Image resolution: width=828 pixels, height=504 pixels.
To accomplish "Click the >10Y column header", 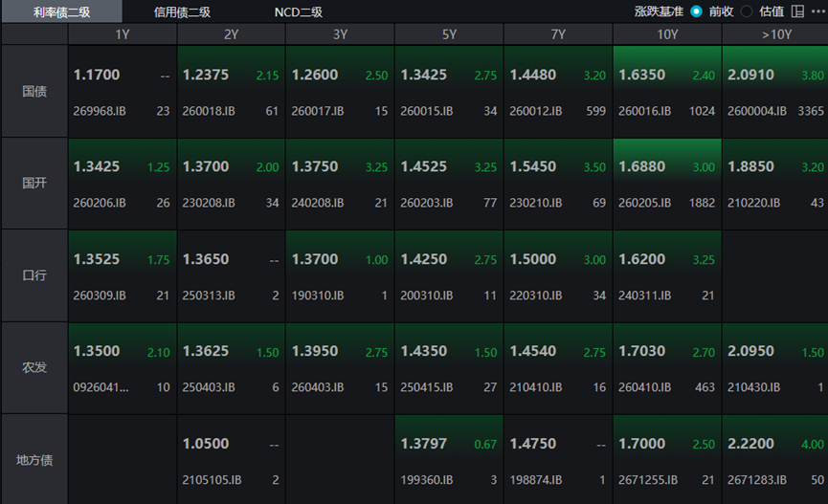I will (776, 34).
